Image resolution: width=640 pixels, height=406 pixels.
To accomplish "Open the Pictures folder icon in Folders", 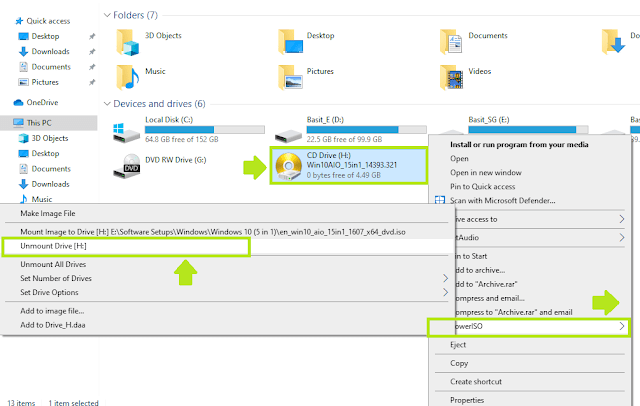I will tap(290, 77).
